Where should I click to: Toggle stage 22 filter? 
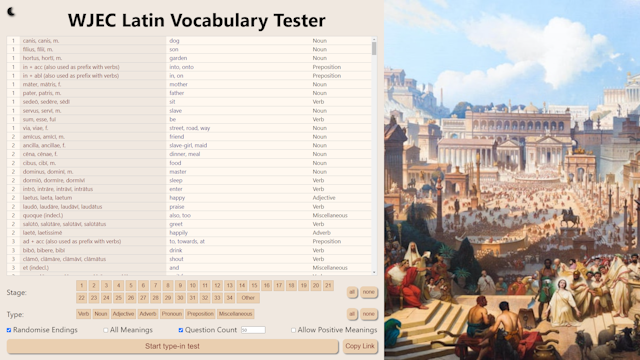[81, 298]
